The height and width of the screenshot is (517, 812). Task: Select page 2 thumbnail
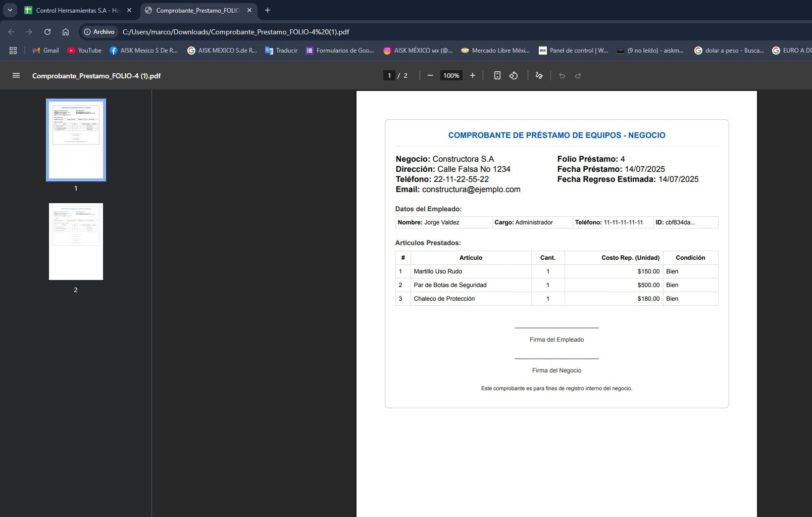point(76,242)
